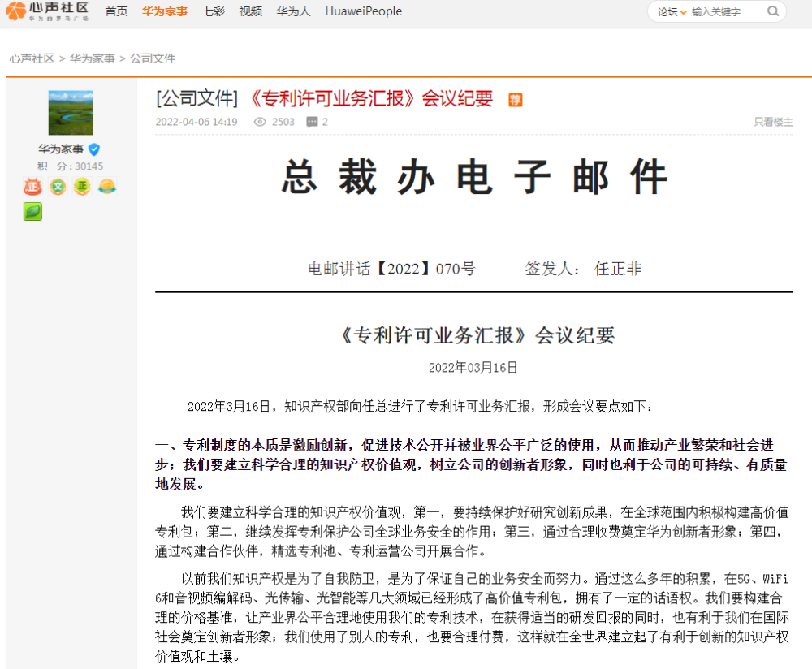812x669 pixels.
Task: Click the green 文 medal badge
Action: (x=58, y=187)
